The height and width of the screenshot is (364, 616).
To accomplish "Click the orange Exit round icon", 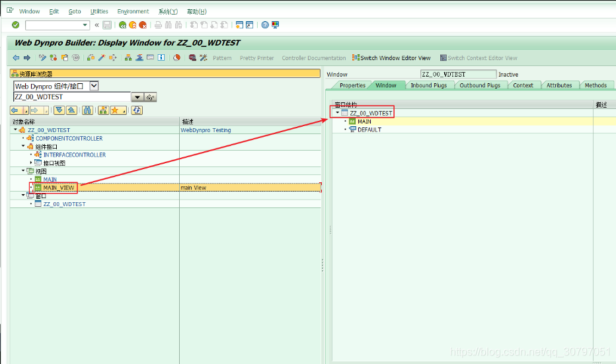I will point(133,25).
